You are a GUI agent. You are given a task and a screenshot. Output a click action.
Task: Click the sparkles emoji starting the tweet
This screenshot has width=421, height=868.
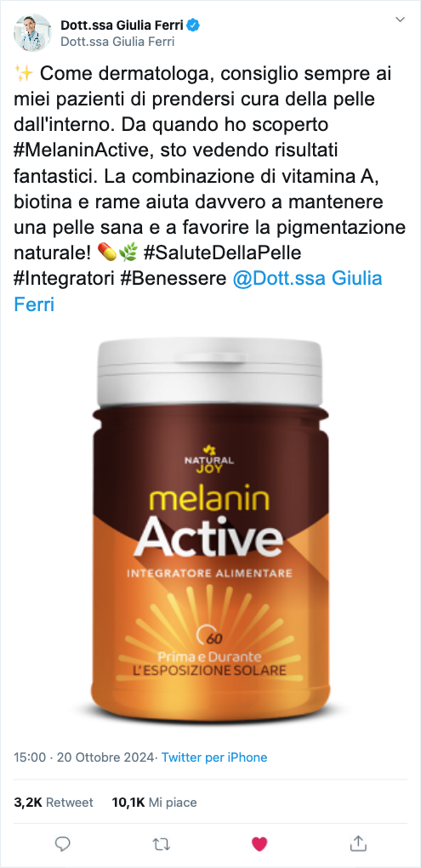(x=23, y=74)
